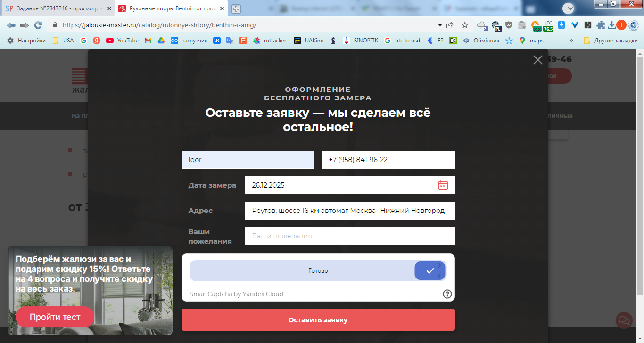Open the 'загрузчик' bookmark
The image size is (644, 343).
tap(189, 41)
